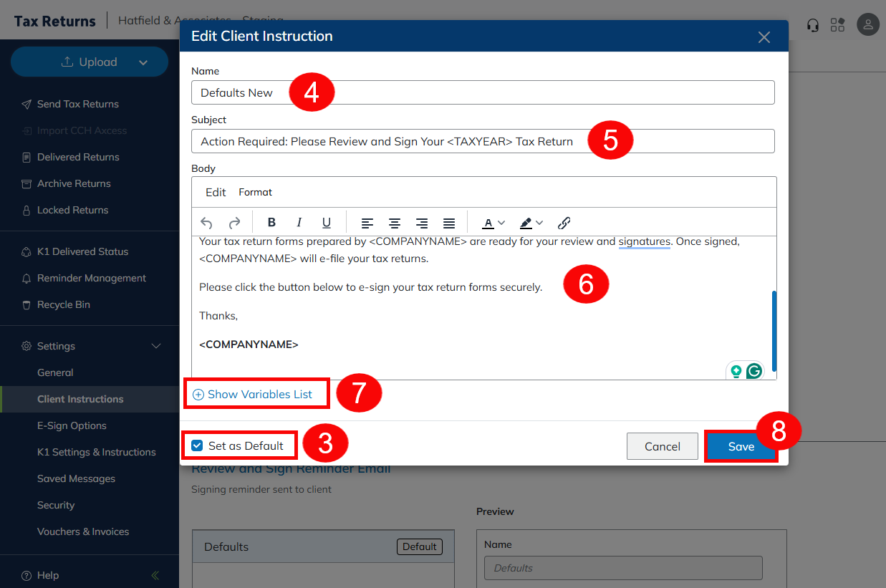Click the Bold formatting icon

coord(271,223)
